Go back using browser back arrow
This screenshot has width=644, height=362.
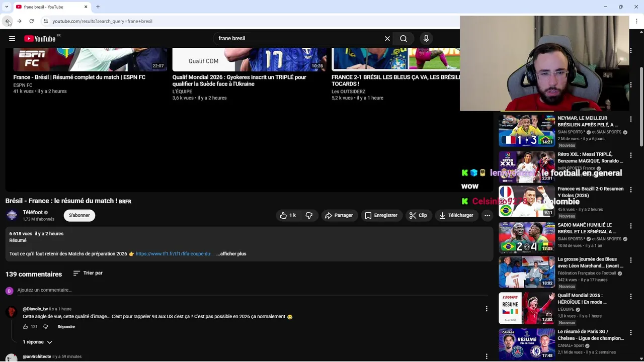pos(8,21)
